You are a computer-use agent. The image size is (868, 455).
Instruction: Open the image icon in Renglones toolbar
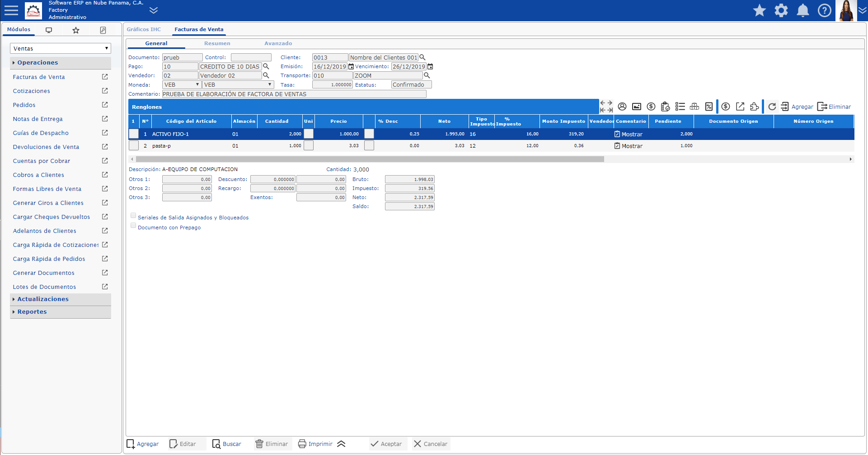[x=637, y=107]
